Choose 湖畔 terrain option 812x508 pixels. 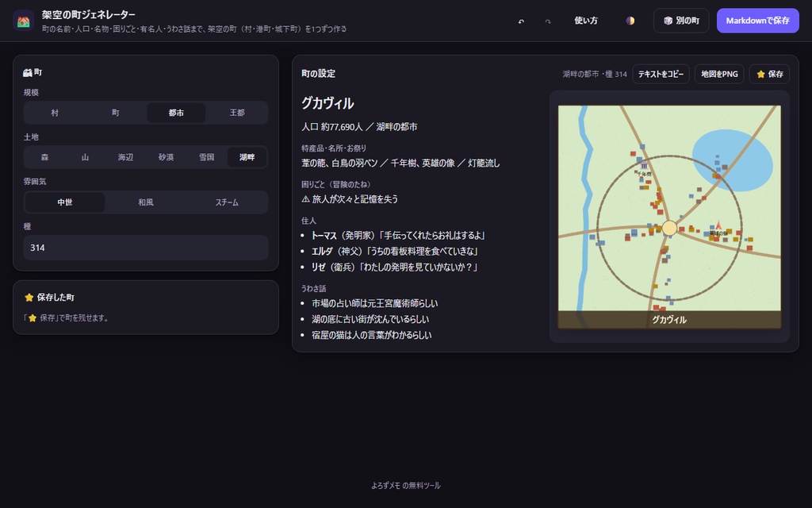247,157
